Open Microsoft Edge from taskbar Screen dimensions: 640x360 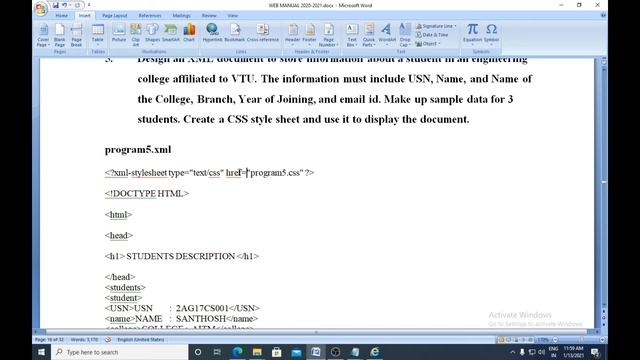pos(237,352)
